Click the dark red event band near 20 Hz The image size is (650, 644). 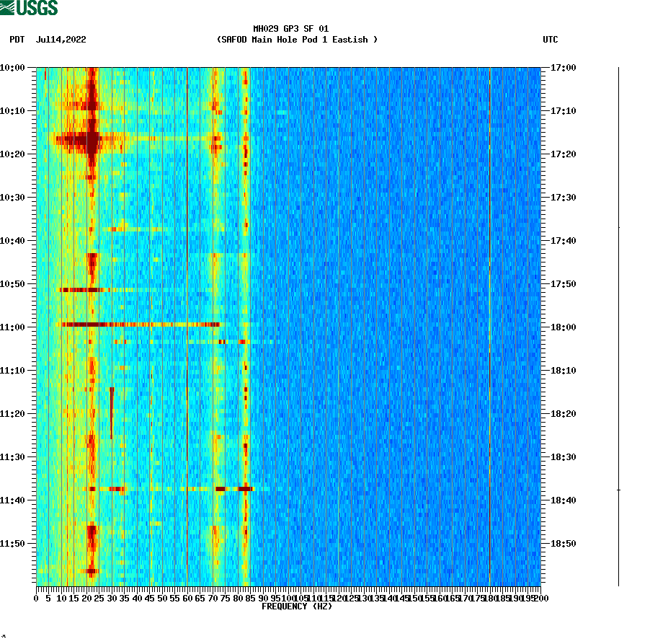pos(92,141)
